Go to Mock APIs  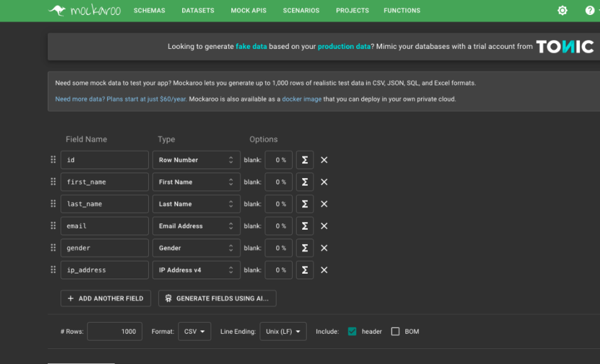(x=248, y=11)
